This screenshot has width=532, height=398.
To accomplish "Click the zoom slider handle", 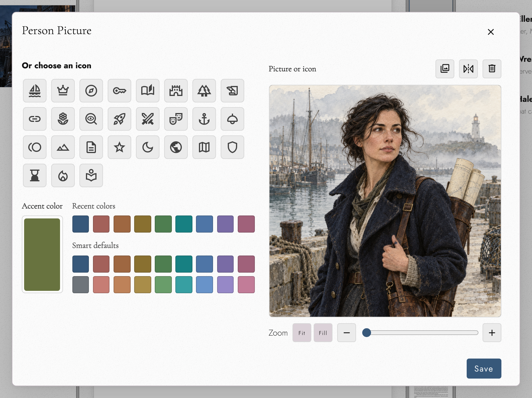I will click(x=367, y=333).
